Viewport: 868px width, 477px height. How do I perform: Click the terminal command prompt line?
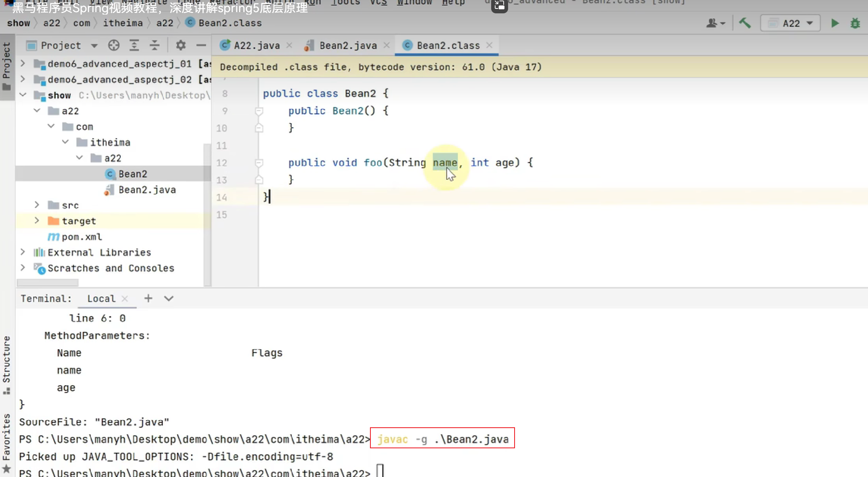[x=201, y=472]
